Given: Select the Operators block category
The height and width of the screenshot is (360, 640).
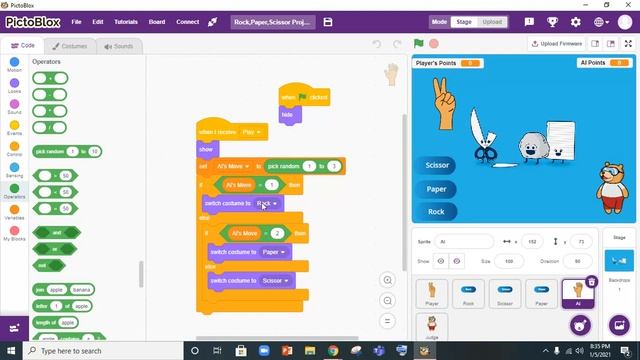Looking at the screenshot, I should 14,191.
